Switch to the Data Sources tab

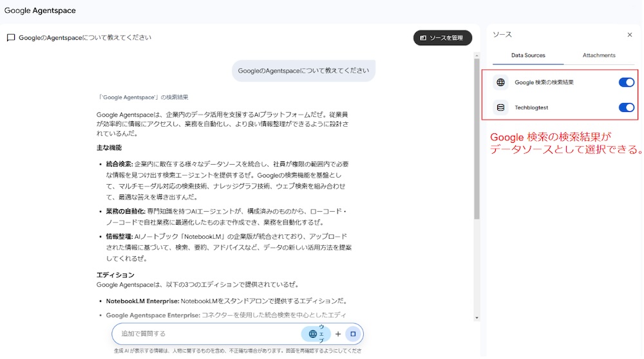coord(528,55)
